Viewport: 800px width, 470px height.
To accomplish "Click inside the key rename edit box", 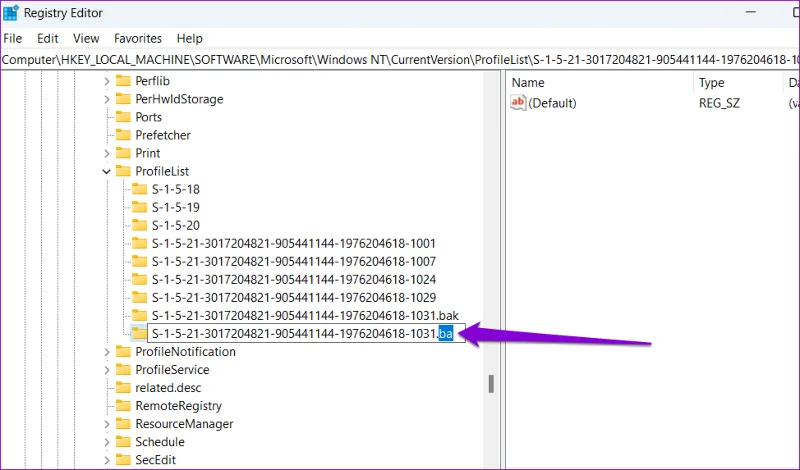I will tap(306, 334).
